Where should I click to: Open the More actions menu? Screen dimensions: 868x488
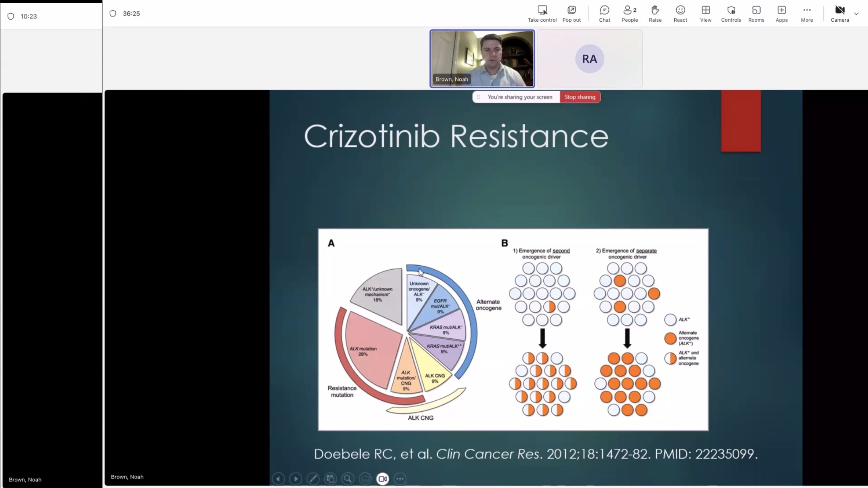(x=807, y=14)
